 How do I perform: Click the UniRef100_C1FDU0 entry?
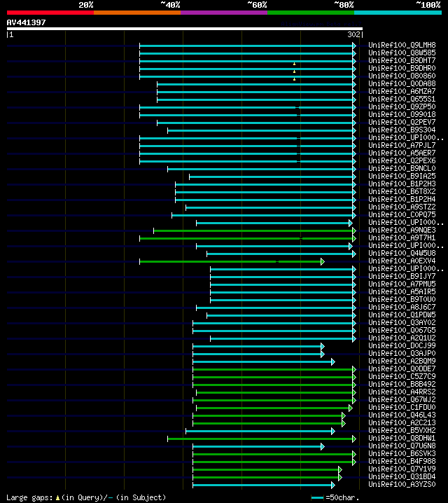pos(402,407)
